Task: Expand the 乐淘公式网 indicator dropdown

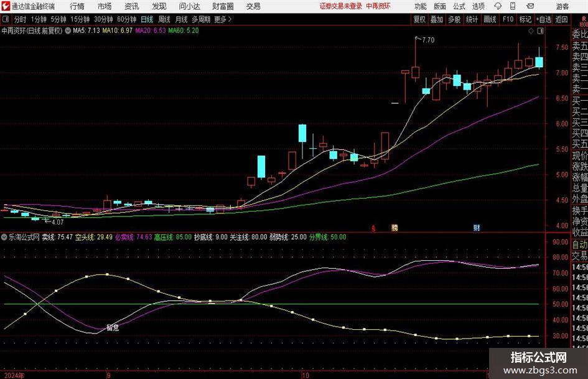Action: (4, 237)
